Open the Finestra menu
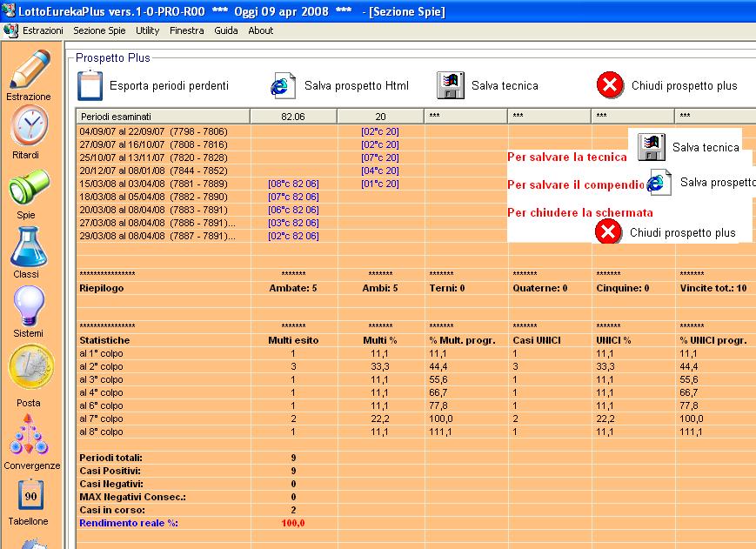Image resolution: width=756 pixels, height=549 pixels. (x=186, y=30)
